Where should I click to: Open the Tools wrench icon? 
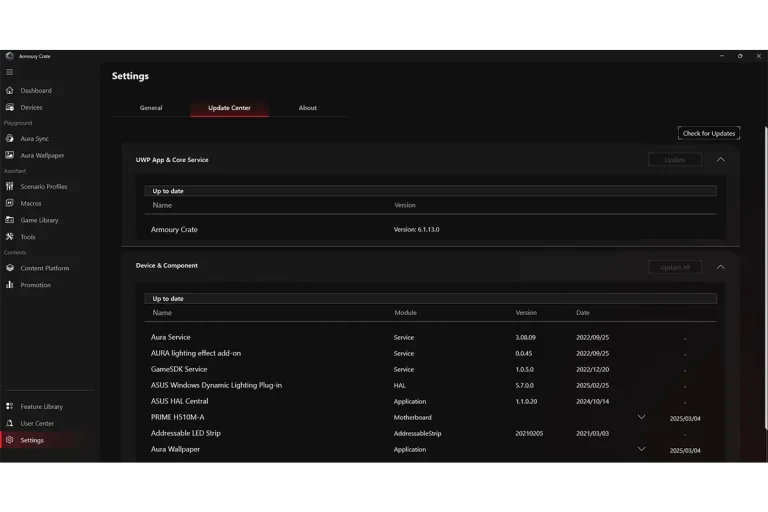(x=9, y=236)
